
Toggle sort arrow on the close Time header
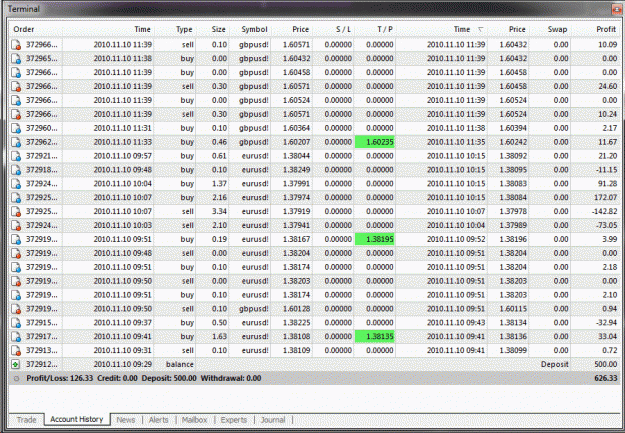(480, 30)
